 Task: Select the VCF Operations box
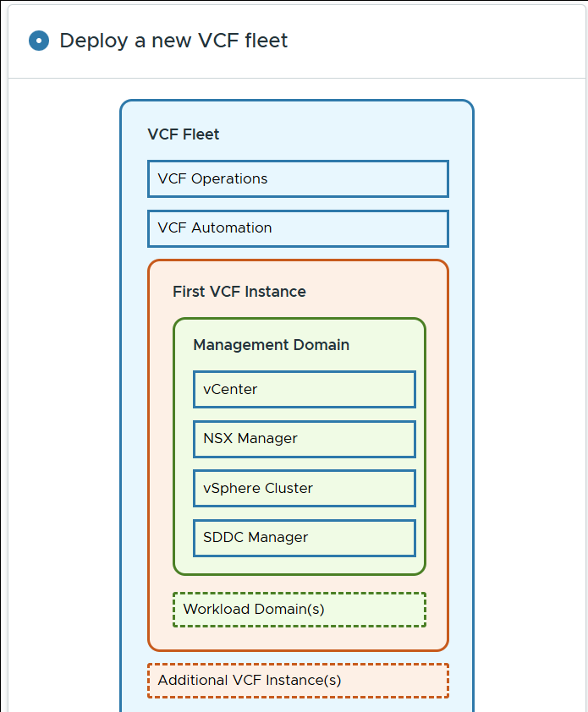tap(298, 179)
